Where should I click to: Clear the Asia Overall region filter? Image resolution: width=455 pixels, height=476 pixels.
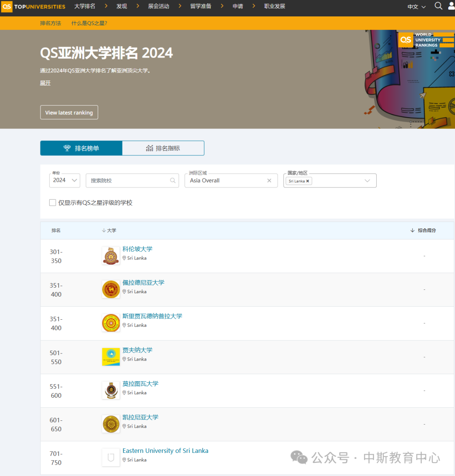(269, 181)
